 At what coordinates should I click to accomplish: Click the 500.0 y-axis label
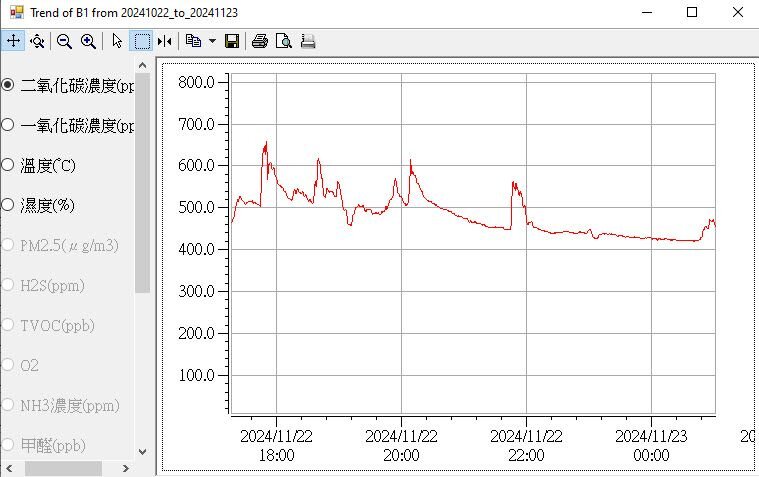point(196,207)
